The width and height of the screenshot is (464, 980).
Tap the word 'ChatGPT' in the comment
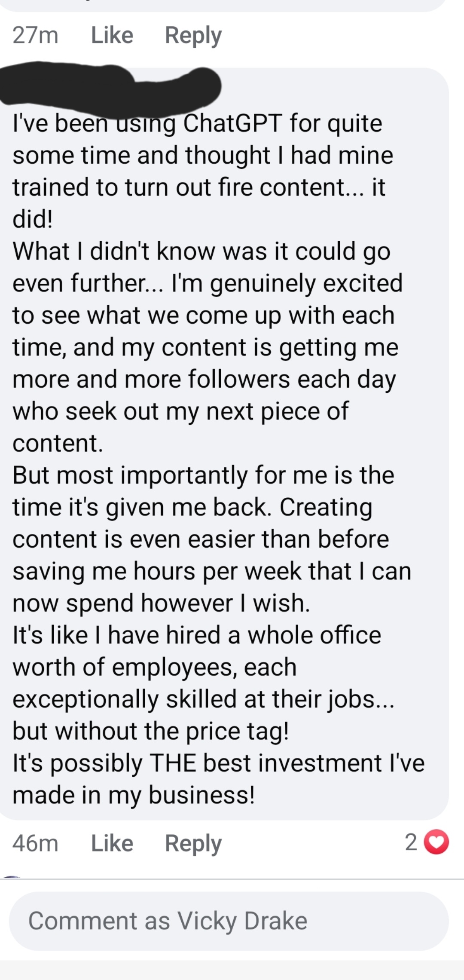tap(232, 124)
